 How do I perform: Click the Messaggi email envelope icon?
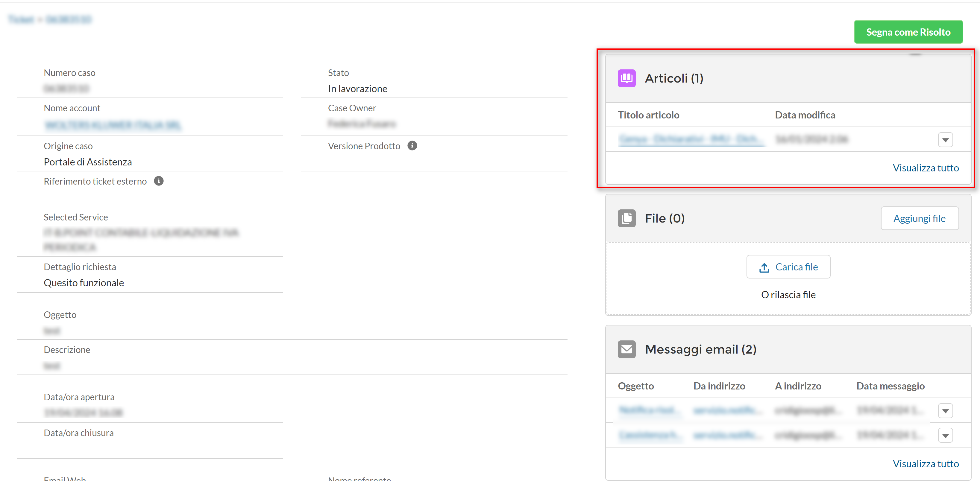click(626, 349)
